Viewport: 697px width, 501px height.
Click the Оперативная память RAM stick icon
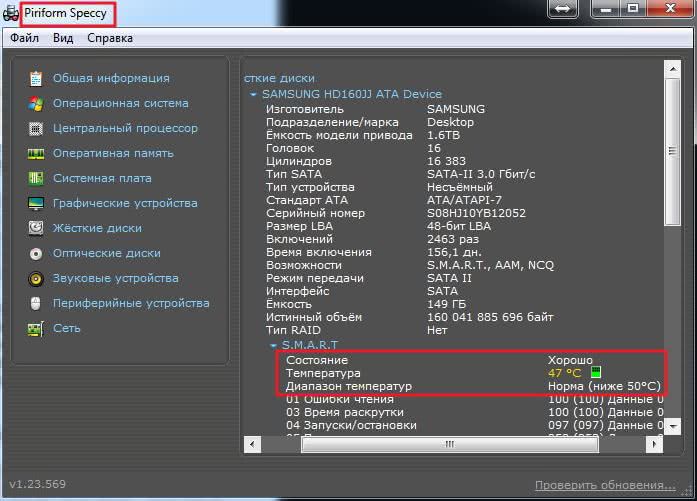36,154
